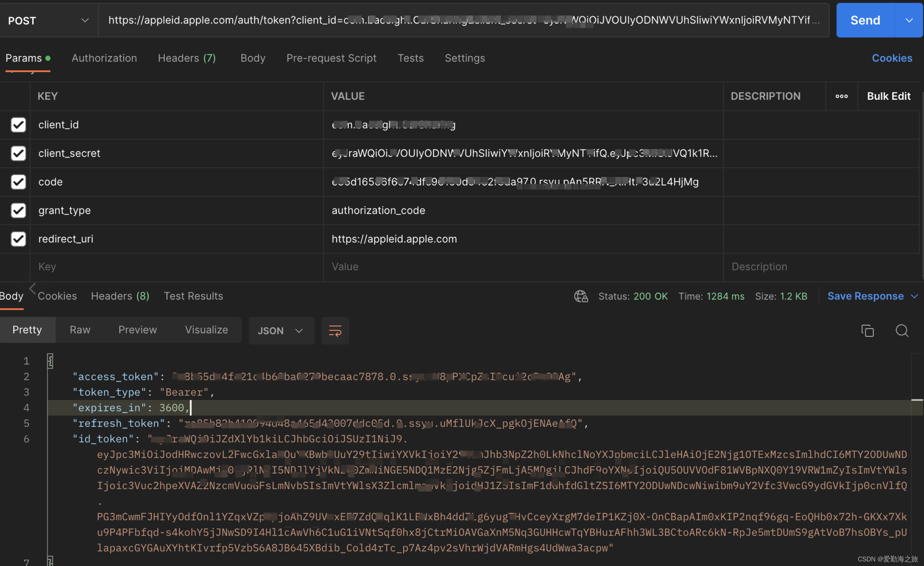Image resolution: width=924 pixels, height=566 pixels.
Task: Uncheck the redirect_uri parameter checkbox
Action: [18, 239]
